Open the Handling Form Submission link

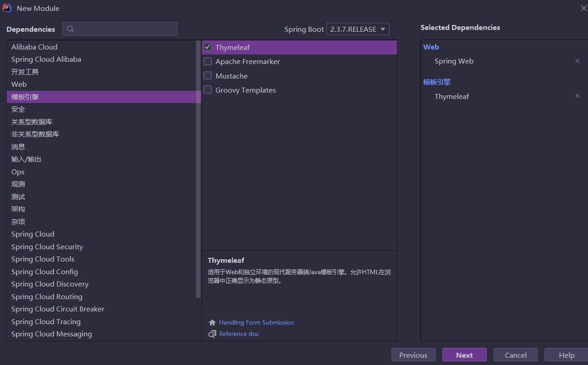pyautogui.click(x=256, y=322)
